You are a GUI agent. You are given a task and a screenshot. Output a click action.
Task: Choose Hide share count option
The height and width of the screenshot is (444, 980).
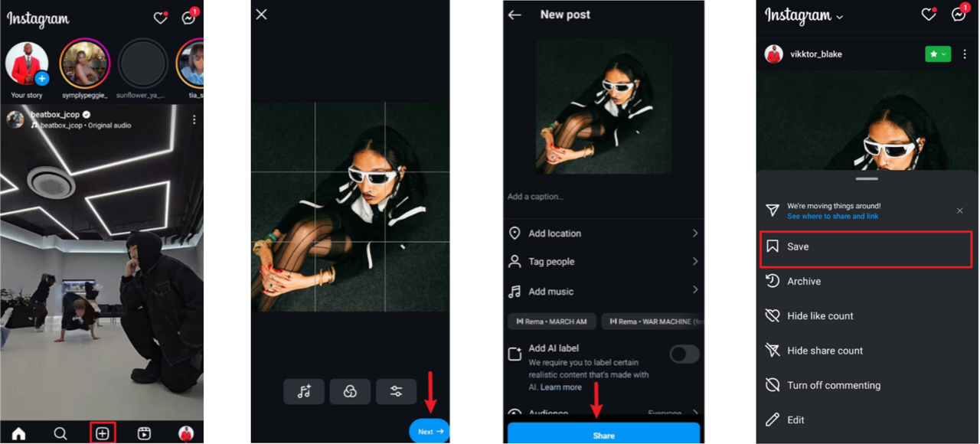866,351
